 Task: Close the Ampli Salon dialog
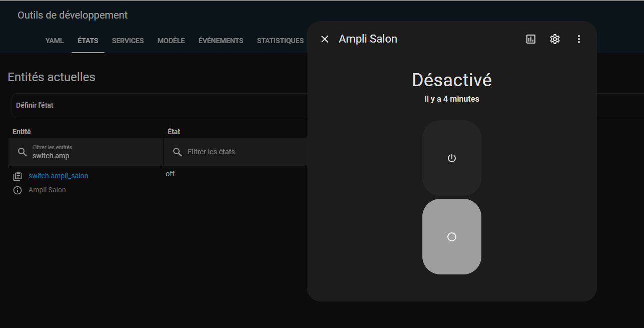coord(325,39)
